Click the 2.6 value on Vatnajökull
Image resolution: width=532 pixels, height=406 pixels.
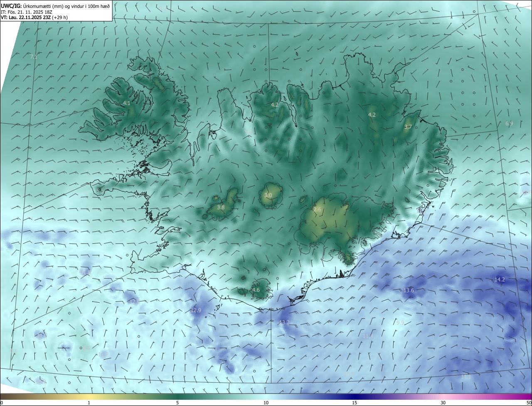(317, 210)
